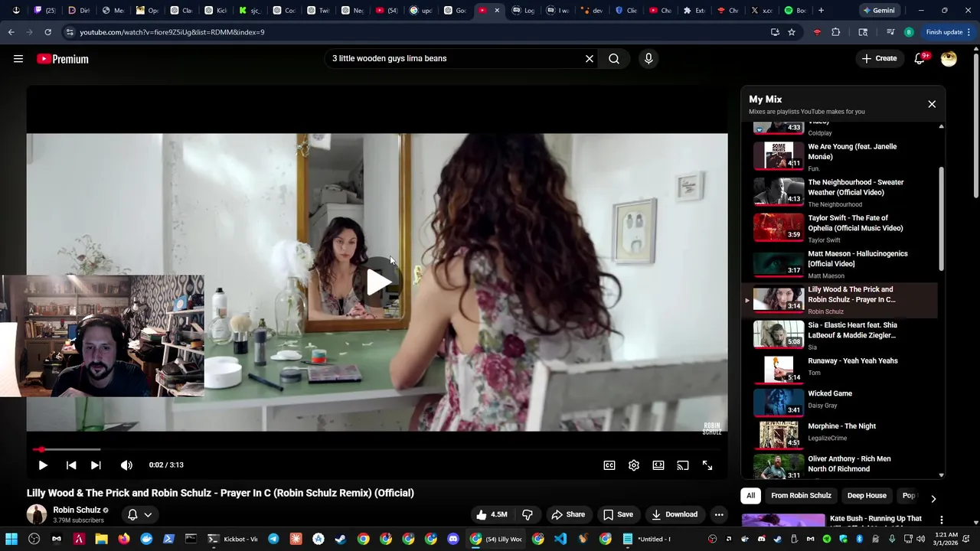Open Kickbot taskbar window
This screenshot has height=551, width=980.
pos(234,539)
